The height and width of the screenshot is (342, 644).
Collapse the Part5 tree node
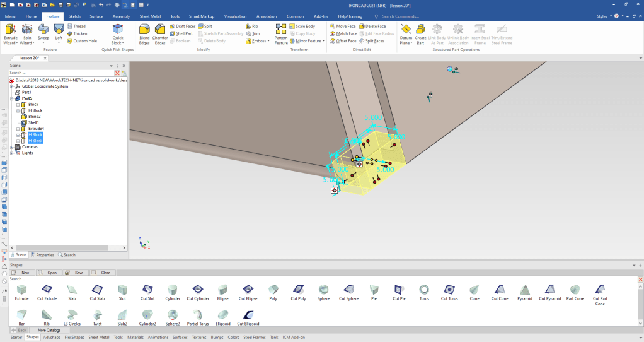pos(12,98)
